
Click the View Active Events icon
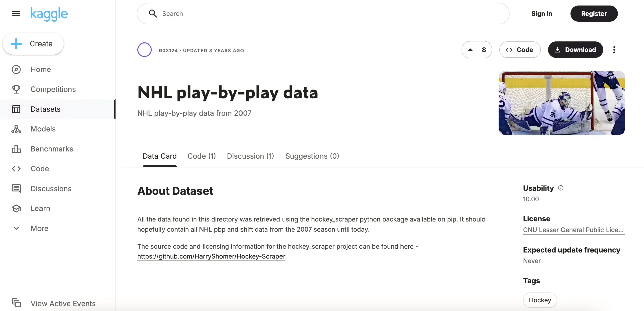pos(16,303)
